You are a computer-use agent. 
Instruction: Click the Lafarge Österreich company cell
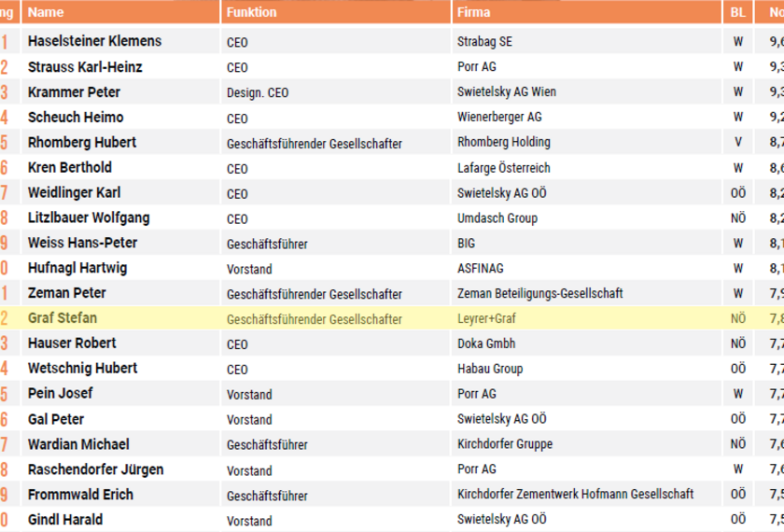click(x=586, y=167)
